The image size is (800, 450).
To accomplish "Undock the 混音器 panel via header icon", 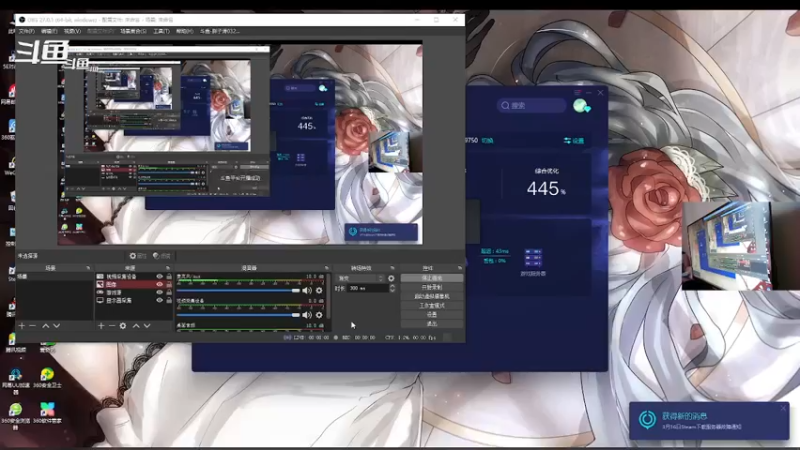I will 327,268.
